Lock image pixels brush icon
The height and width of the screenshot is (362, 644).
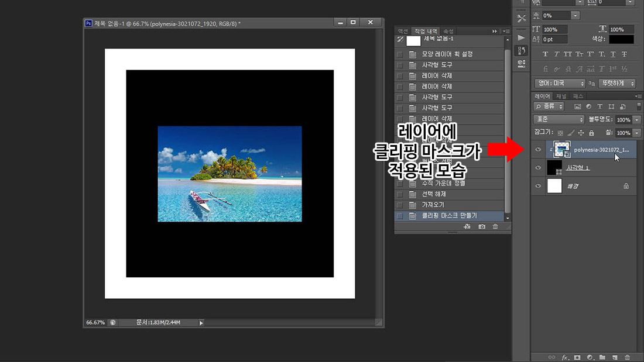(x=571, y=133)
